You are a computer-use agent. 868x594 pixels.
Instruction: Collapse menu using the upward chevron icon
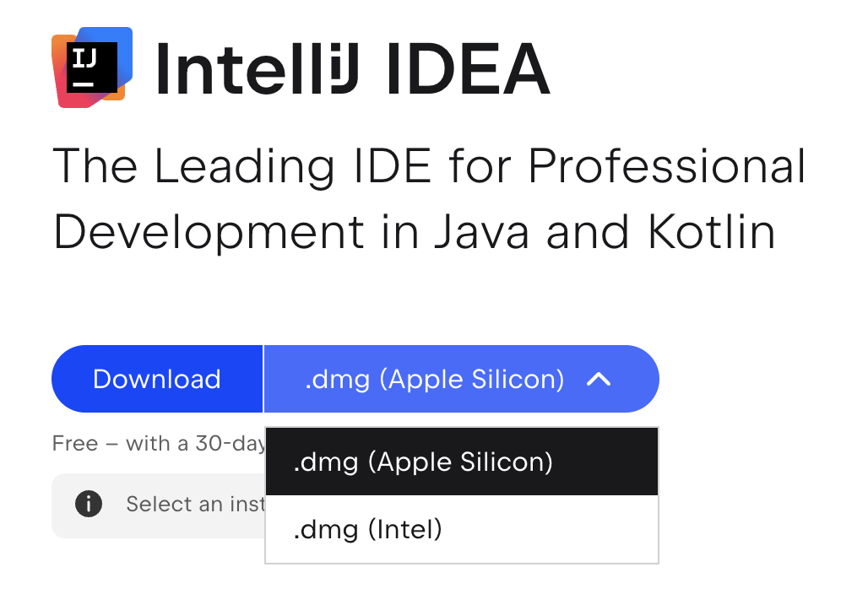[599, 380]
